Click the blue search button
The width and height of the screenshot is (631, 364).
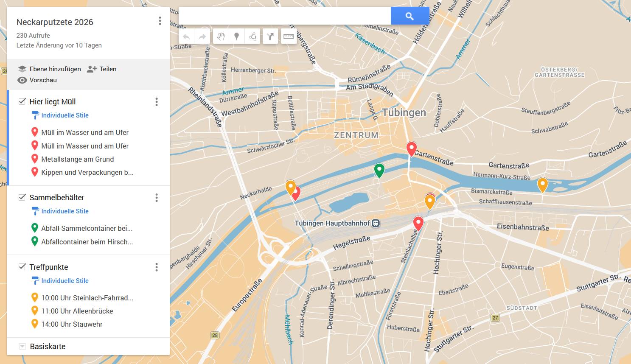point(409,16)
